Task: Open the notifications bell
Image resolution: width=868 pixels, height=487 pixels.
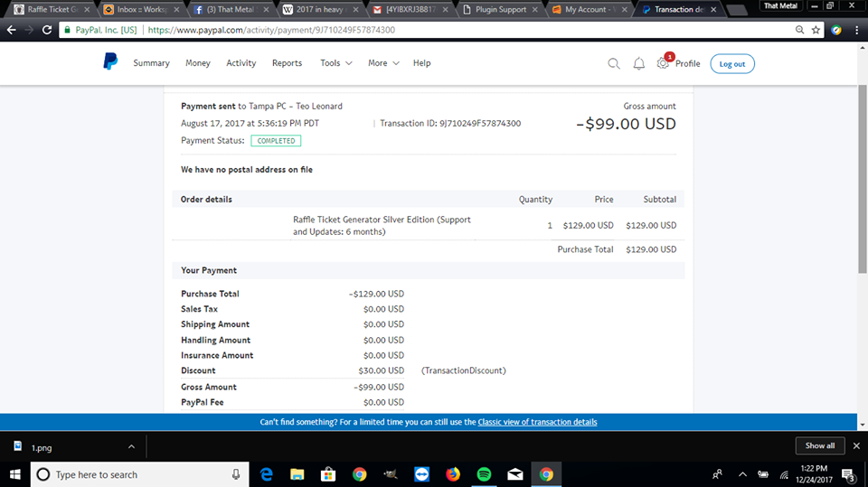Action: (x=638, y=63)
